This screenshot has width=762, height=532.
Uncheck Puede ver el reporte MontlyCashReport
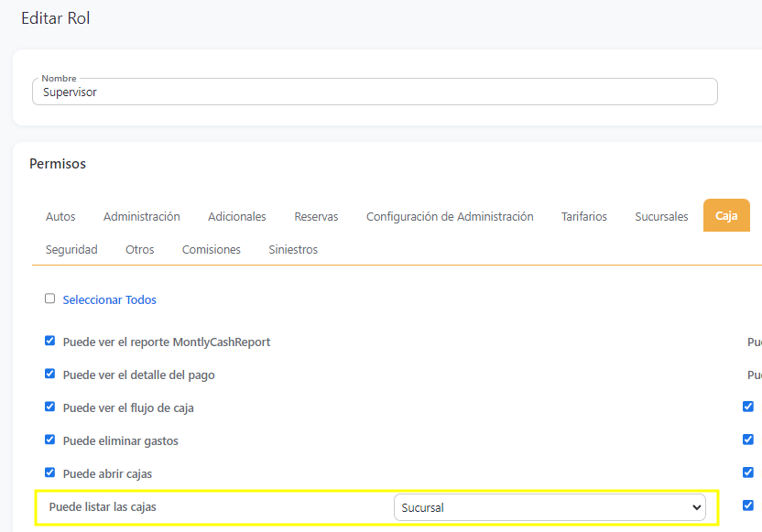tap(50, 341)
